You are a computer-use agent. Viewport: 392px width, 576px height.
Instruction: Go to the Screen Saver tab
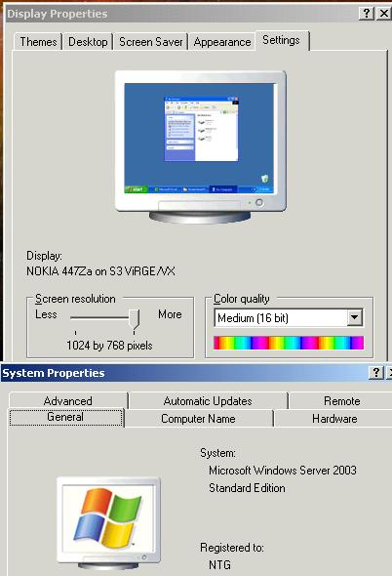coord(150,42)
